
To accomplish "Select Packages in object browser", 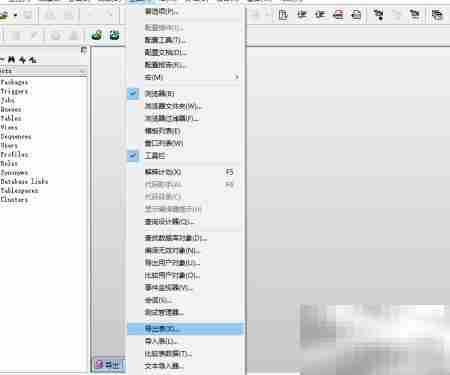I will click(14, 82).
